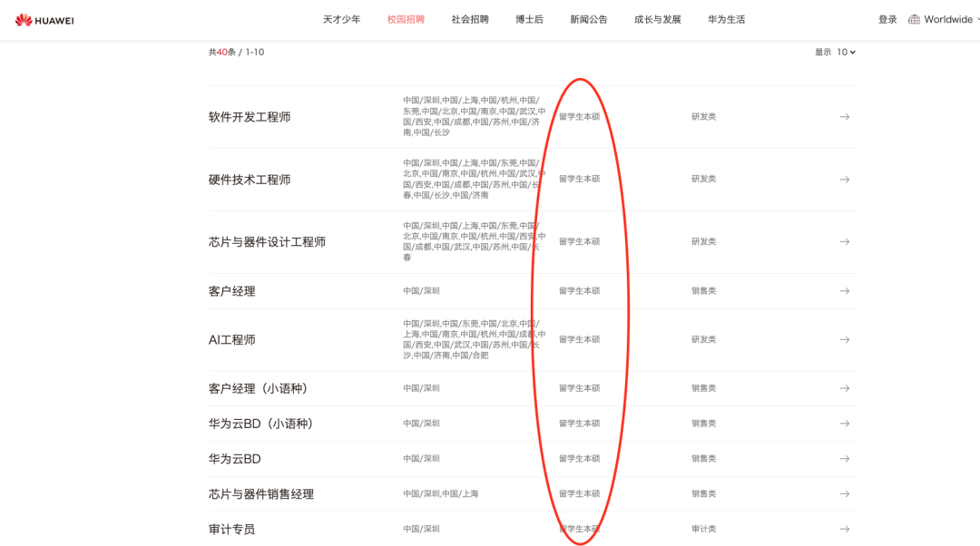Screen dimensions: 980x546
Task: Open 审计专员 job title
Action: (232, 529)
